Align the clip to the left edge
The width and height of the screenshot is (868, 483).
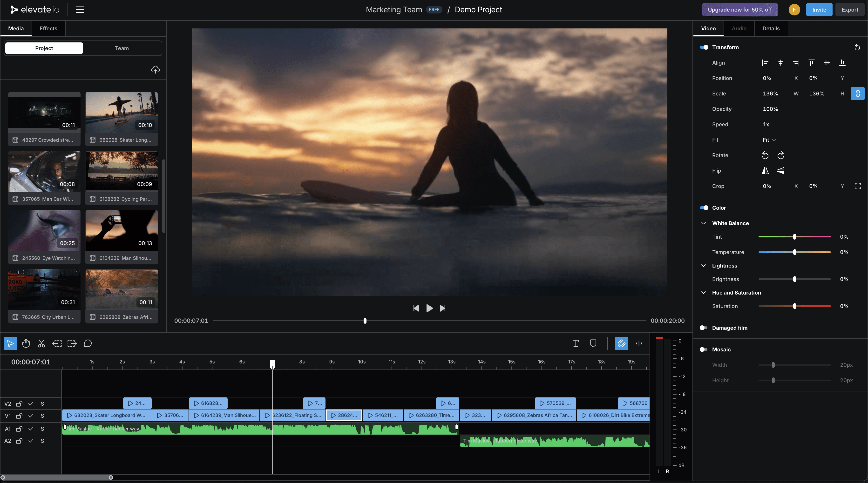tap(765, 63)
